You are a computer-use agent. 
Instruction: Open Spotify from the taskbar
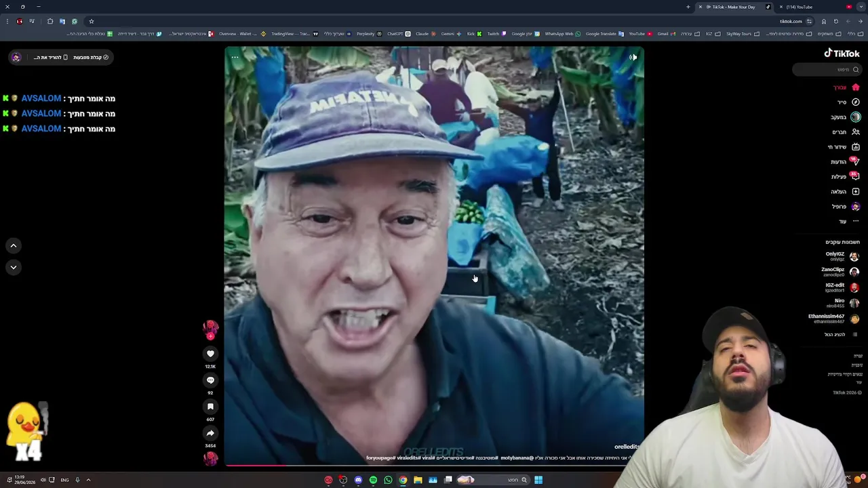tap(373, 480)
